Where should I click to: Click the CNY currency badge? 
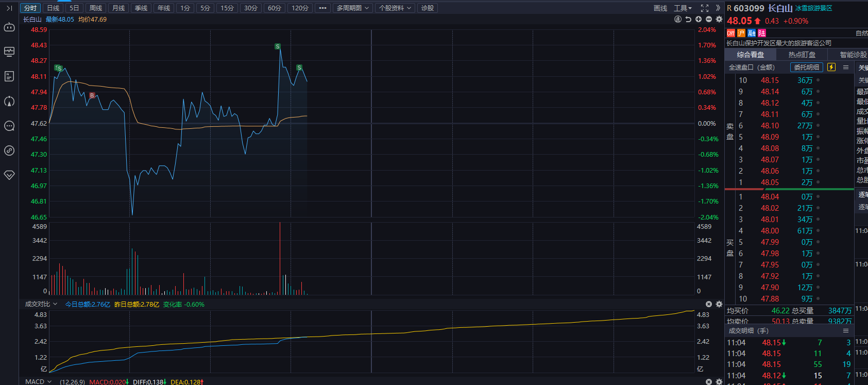[731, 33]
